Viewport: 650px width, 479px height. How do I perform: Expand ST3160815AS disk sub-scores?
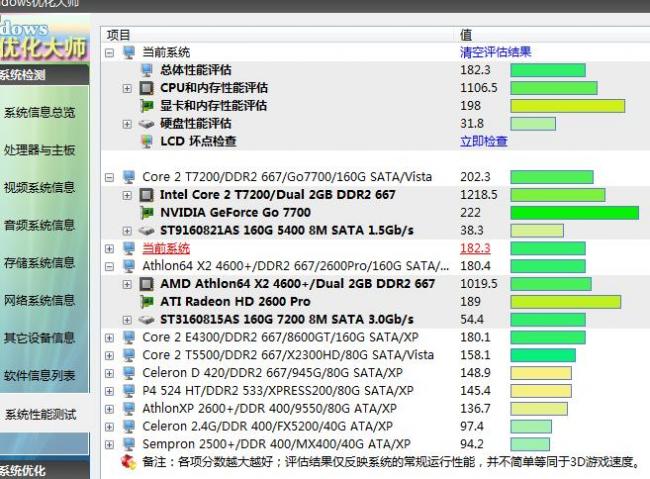(x=127, y=320)
